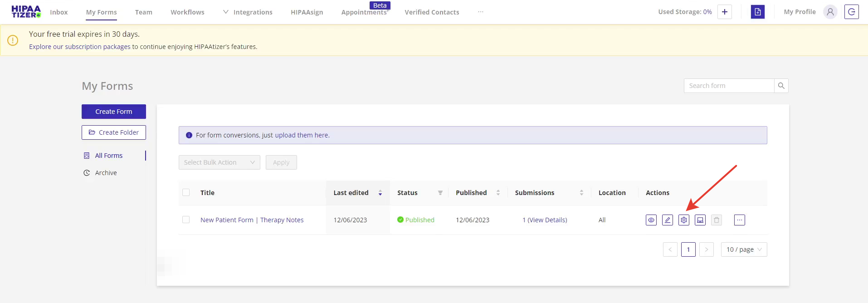The height and width of the screenshot is (303, 868).
Task: Open the Integrations dropdown menu
Action: click(248, 12)
